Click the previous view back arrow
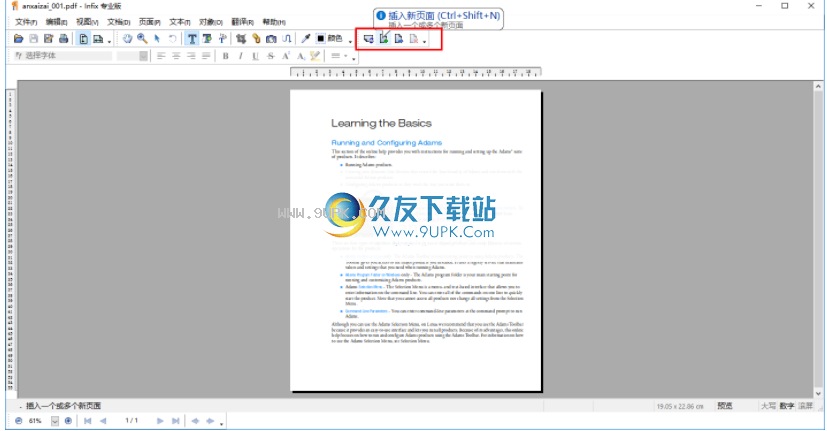 [x=195, y=420]
